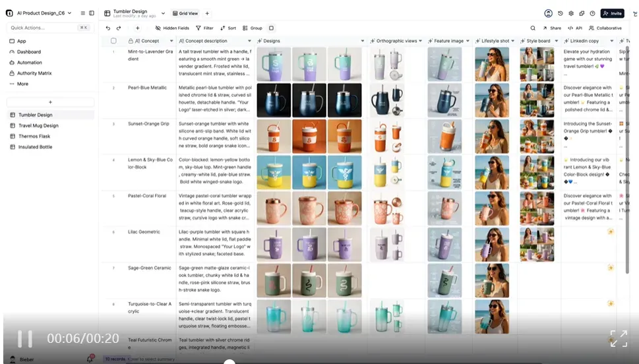Toggle the select-all rows checkbox in header

113,41
